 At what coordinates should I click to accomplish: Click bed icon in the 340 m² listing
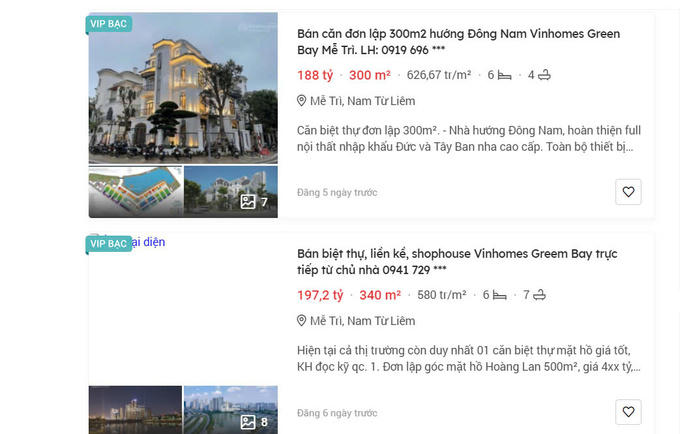[x=500, y=296]
